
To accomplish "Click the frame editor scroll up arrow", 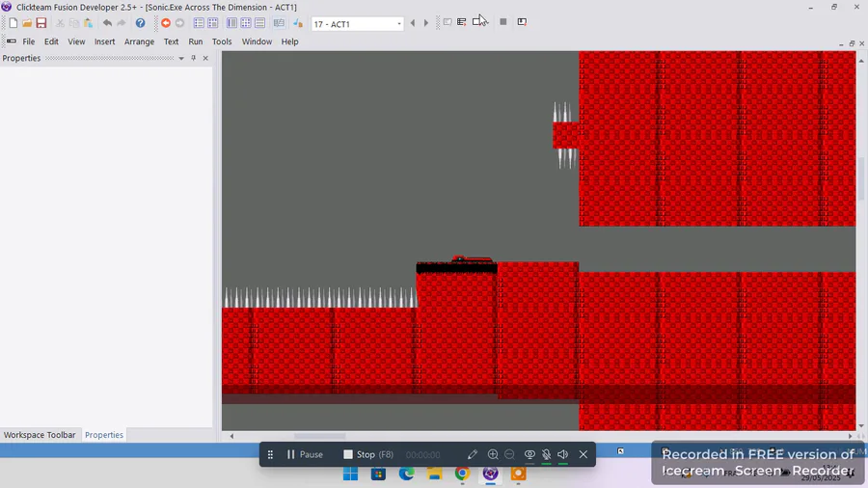I will [x=861, y=60].
